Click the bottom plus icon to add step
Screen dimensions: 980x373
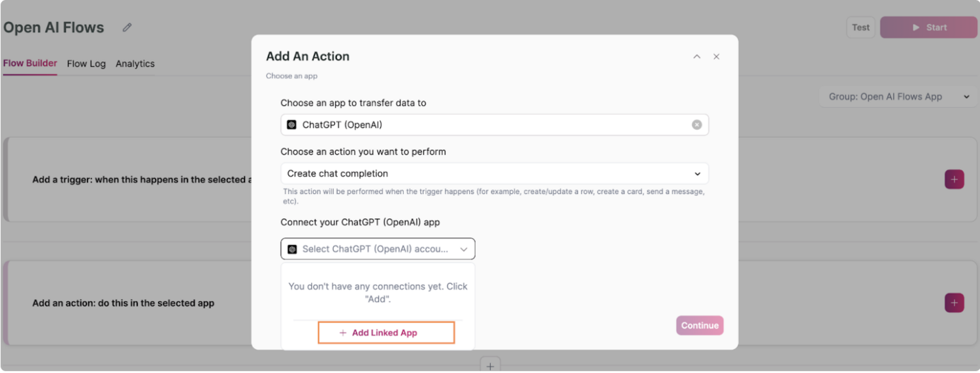coord(490,365)
